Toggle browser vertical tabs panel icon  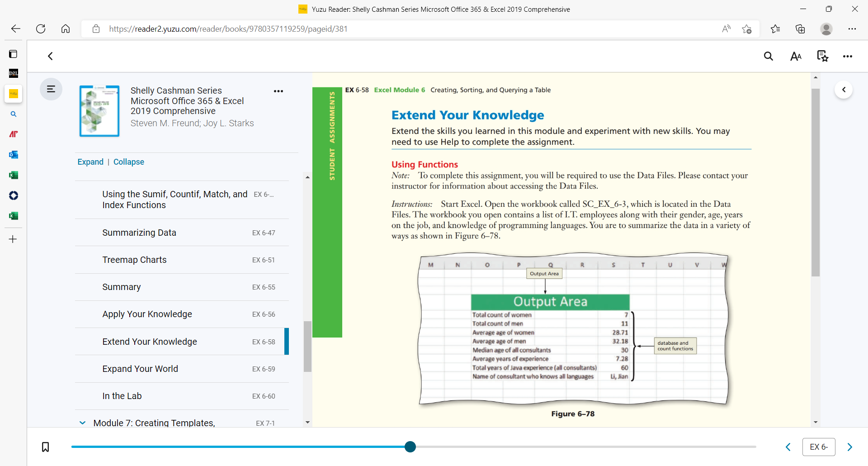pos(13,54)
